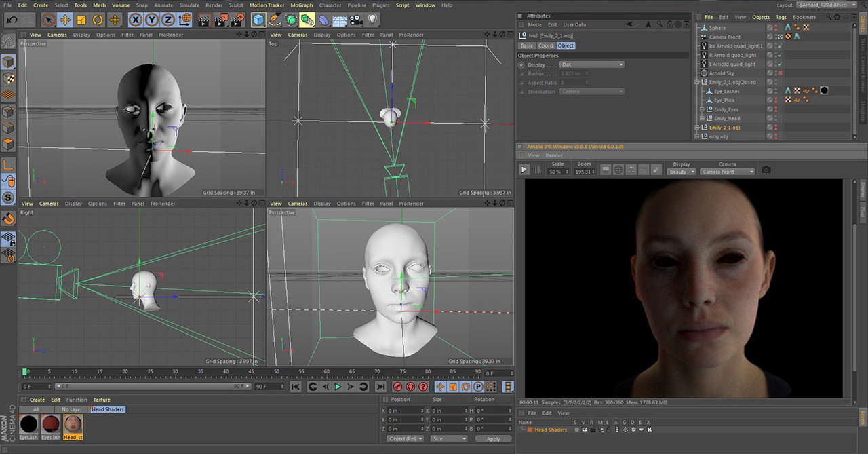Switch to the Coord. attributes tab
The height and width of the screenshot is (454, 868).
click(546, 45)
